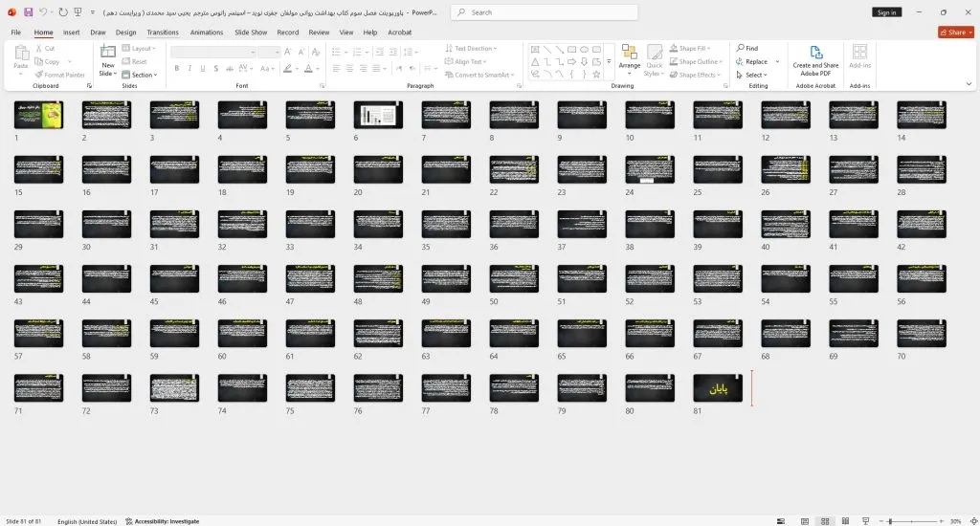
Task: Click Create and Share Adobe PDF
Action: (815, 60)
